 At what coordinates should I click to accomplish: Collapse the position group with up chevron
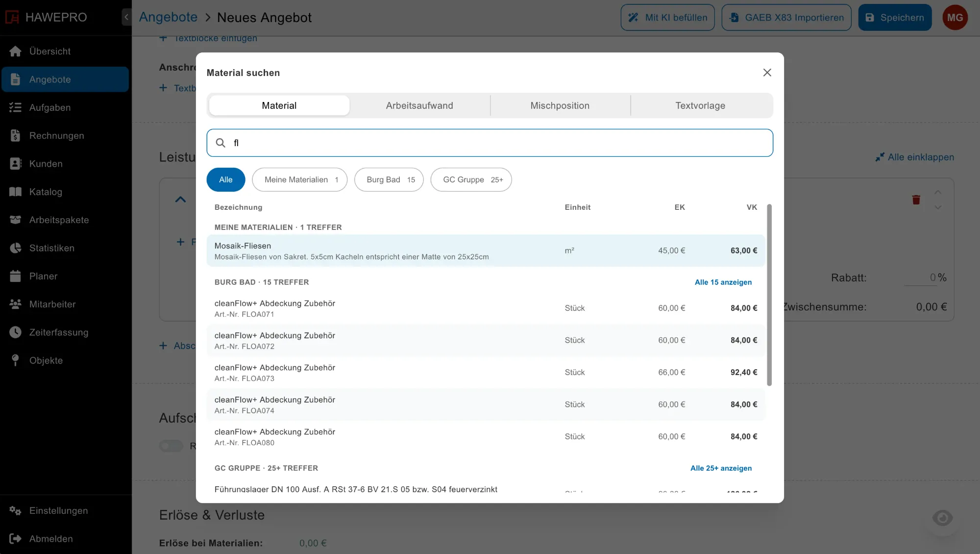[180, 200]
